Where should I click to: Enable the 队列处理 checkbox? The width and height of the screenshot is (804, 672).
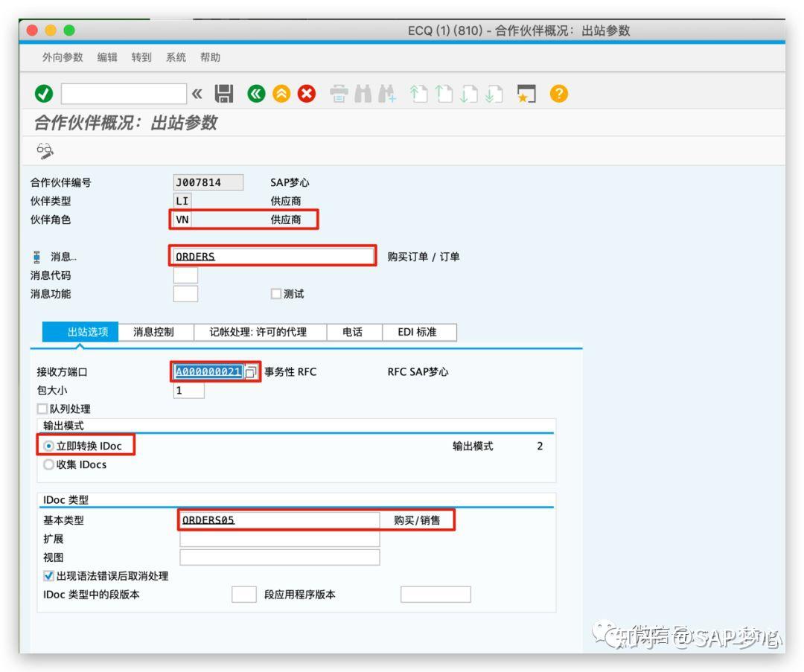(x=42, y=409)
